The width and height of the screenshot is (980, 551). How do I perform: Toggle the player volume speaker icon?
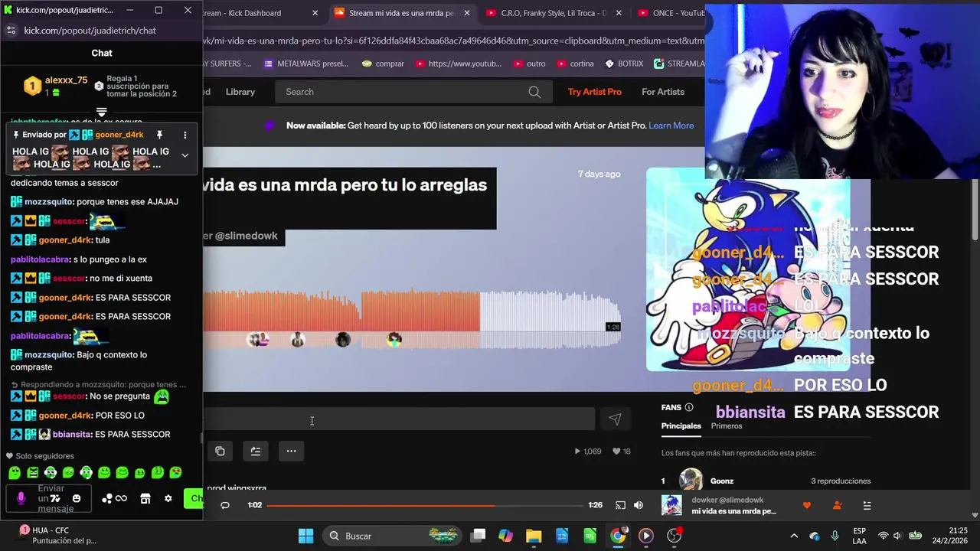[638, 505]
